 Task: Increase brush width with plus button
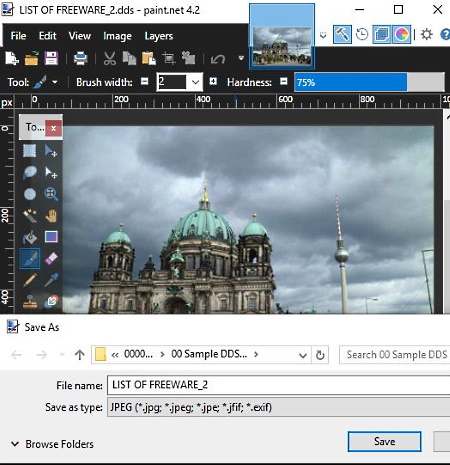(x=213, y=82)
